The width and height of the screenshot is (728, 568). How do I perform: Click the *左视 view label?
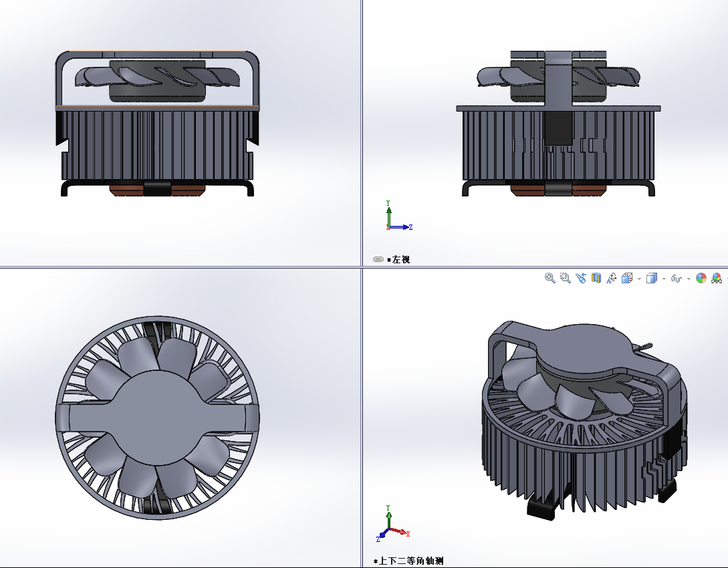[x=399, y=259]
